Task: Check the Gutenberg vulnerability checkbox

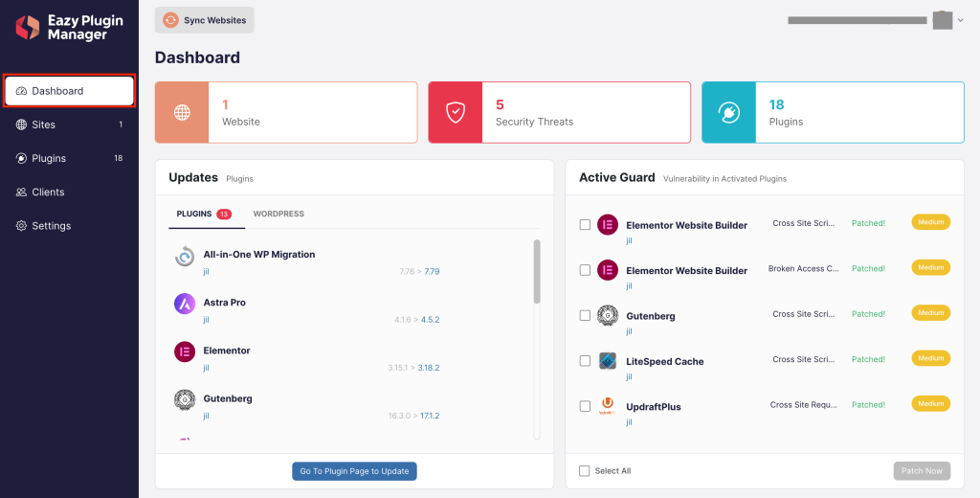Action: pyautogui.click(x=585, y=315)
